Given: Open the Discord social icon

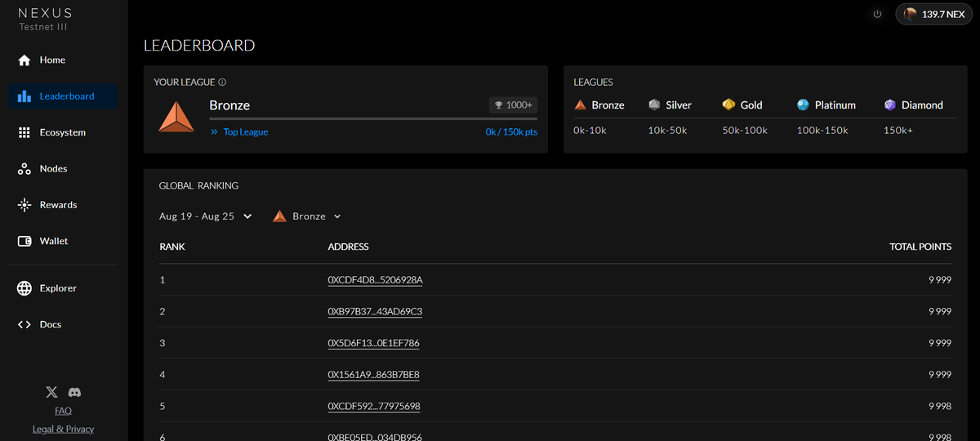Looking at the screenshot, I should (74, 393).
